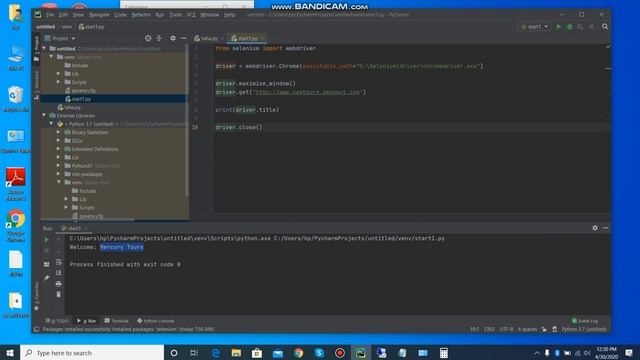Open the Edit menu
This screenshot has height=360, width=640.
coord(63,15)
